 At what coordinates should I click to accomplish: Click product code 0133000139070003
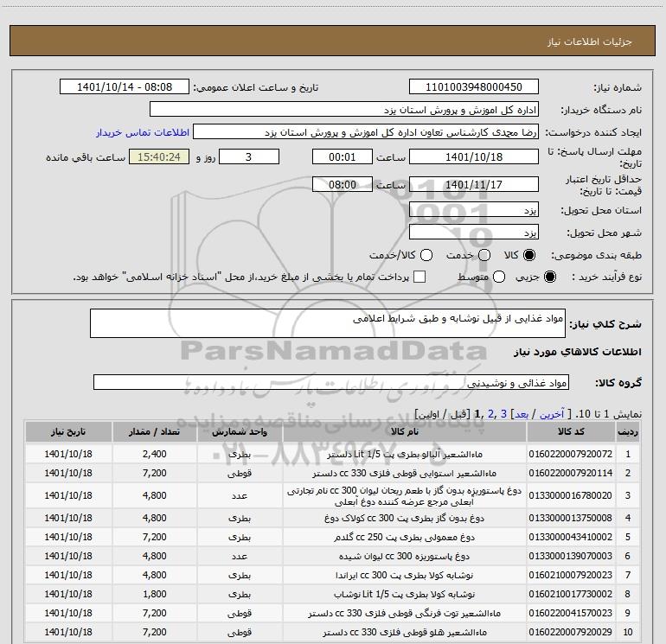[571, 556]
